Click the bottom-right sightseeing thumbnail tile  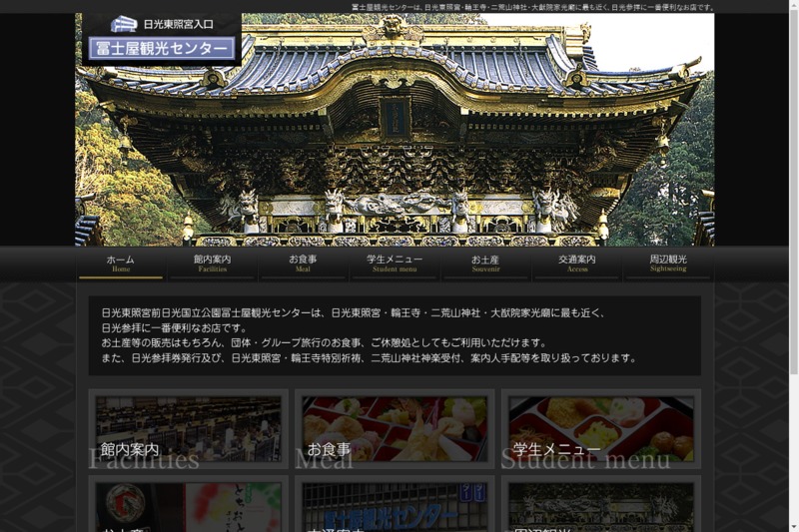point(600,507)
